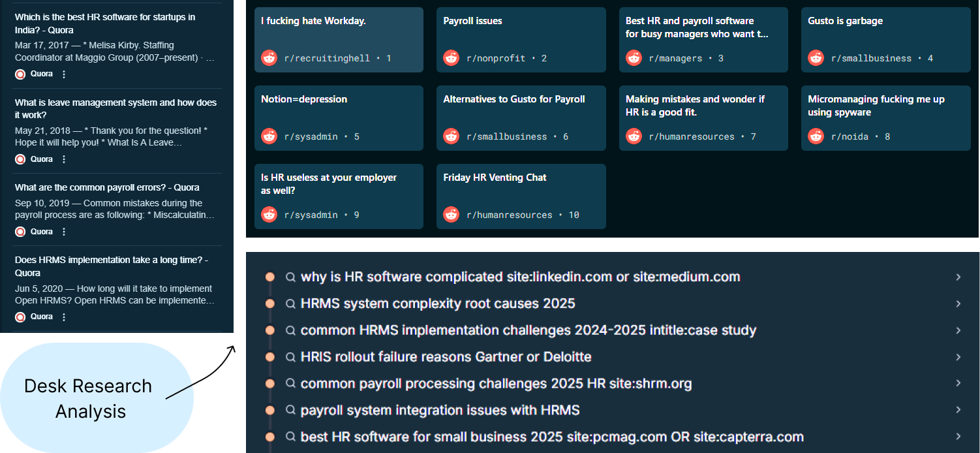
Task: Click r/recruitinghell subreddit label
Action: click(327, 58)
